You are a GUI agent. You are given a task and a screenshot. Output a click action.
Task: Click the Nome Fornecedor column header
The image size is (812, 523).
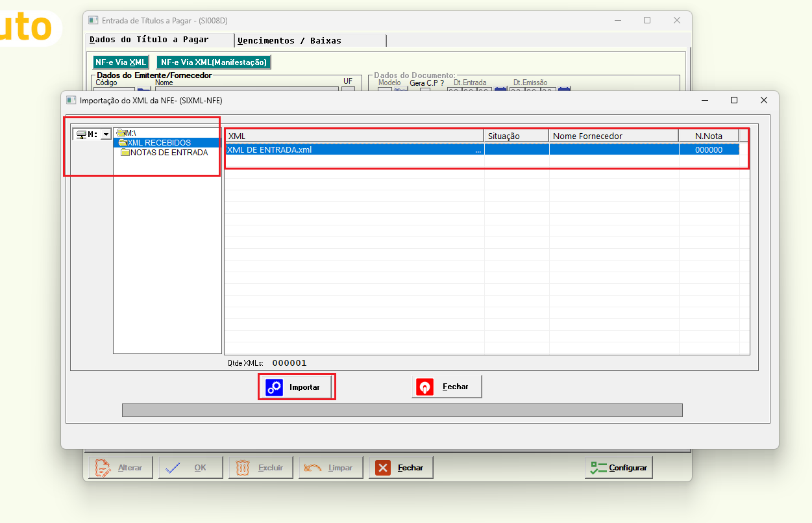pos(614,136)
